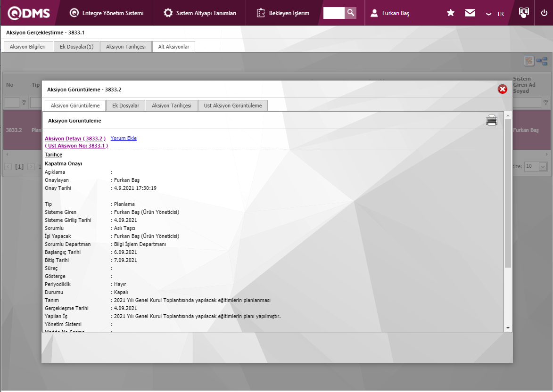Open the Aksiyon Tarihçesi tab in the dialog
Viewport: 553px width, 392px height.
171,106
